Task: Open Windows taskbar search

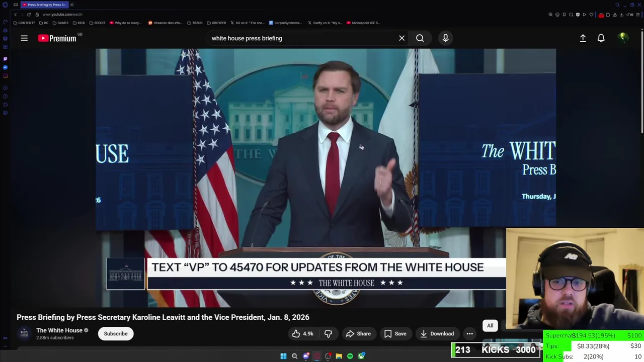Action: (x=294, y=356)
